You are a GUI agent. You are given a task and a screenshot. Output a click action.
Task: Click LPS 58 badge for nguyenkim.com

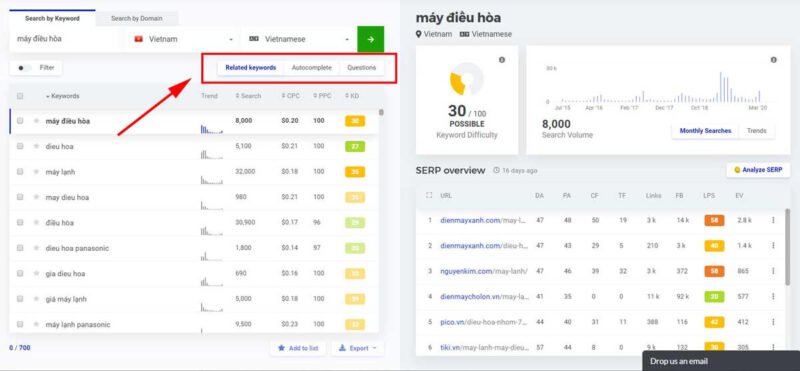[x=714, y=271]
